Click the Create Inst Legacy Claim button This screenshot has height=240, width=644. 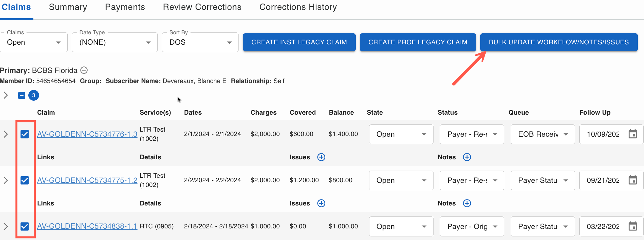pos(299,42)
